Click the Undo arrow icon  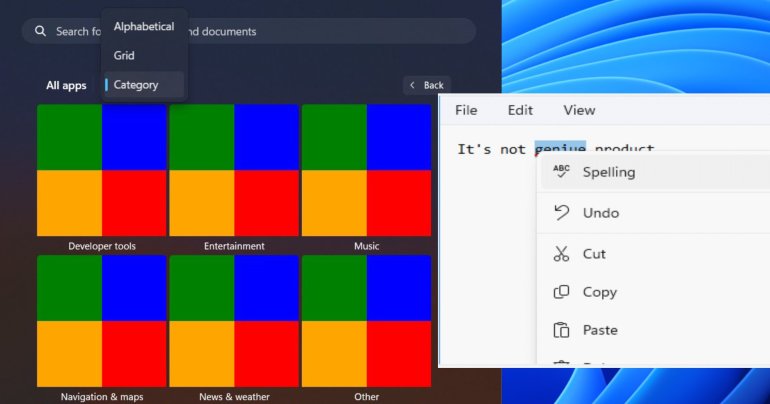562,212
